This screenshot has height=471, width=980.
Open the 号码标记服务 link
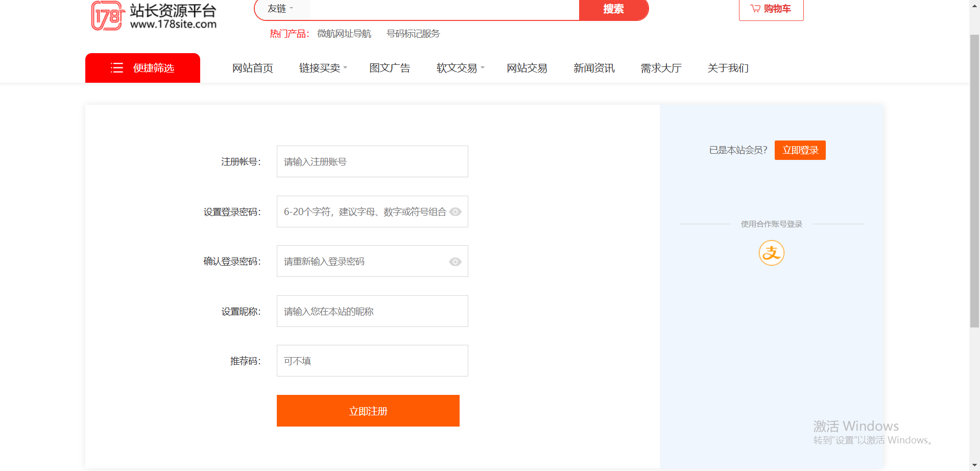[413, 34]
